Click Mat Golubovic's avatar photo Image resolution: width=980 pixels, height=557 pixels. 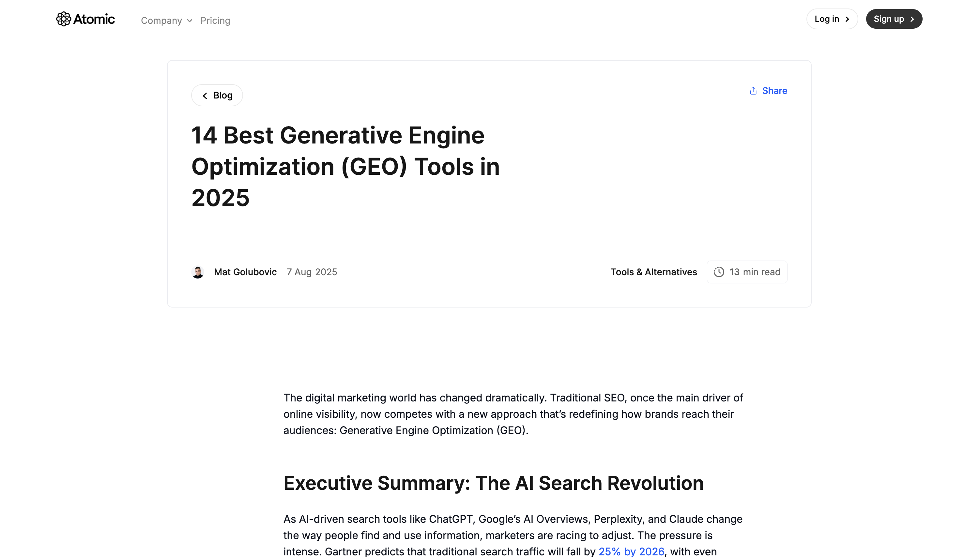click(198, 272)
